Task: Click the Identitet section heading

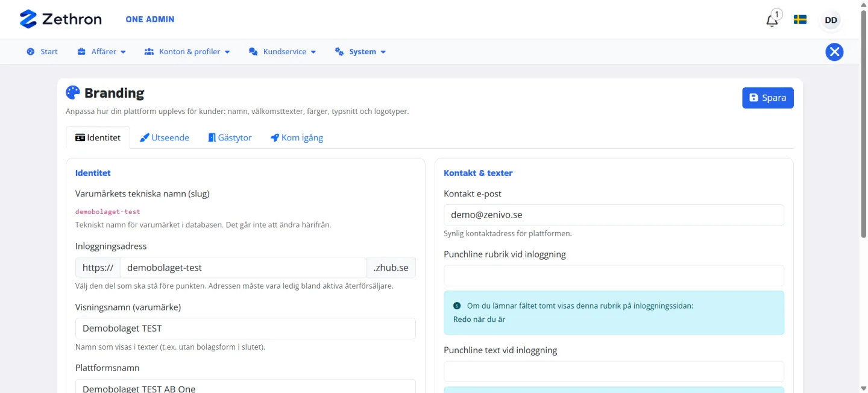Action: click(x=93, y=173)
